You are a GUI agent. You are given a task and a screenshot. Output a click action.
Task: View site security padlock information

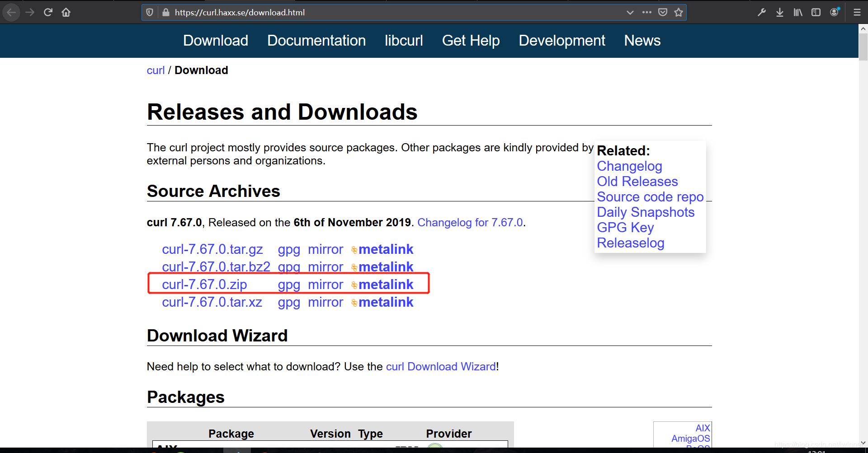pyautogui.click(x=165, y=12)
